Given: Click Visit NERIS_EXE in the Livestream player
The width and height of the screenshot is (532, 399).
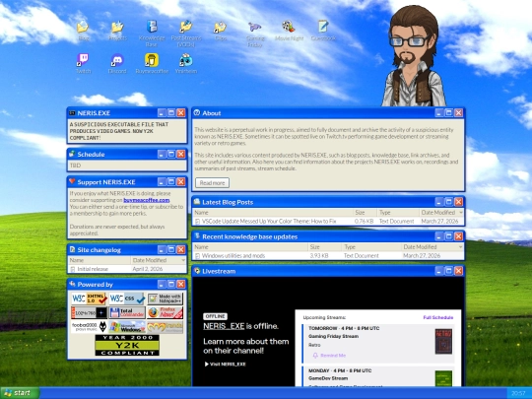Looking at the screenshot, I should click(x=226, y=365).
